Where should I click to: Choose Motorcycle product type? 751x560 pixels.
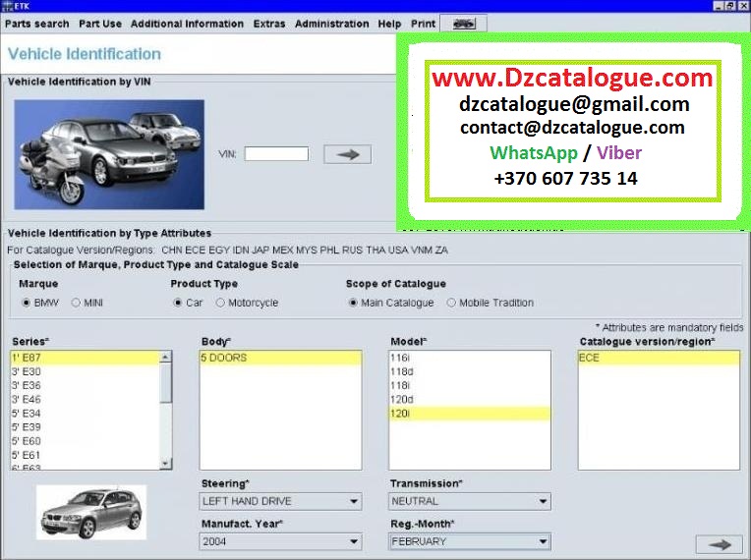(x=220, y=303)
